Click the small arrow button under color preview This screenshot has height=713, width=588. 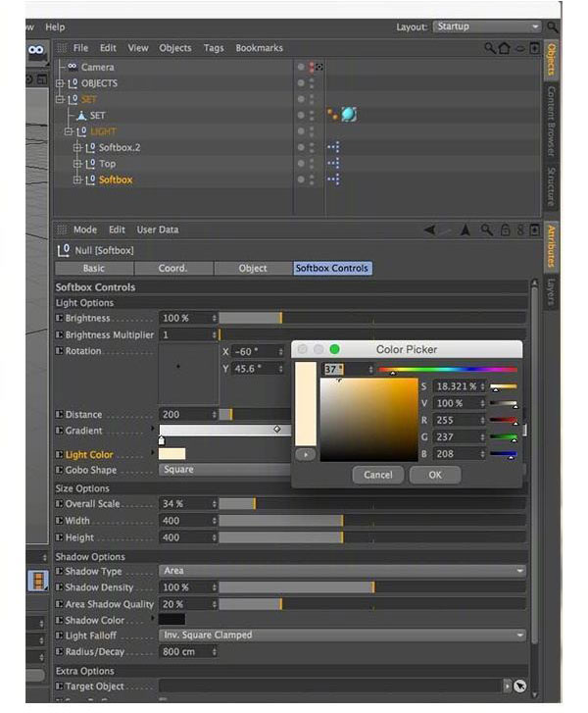click(306, 454)
